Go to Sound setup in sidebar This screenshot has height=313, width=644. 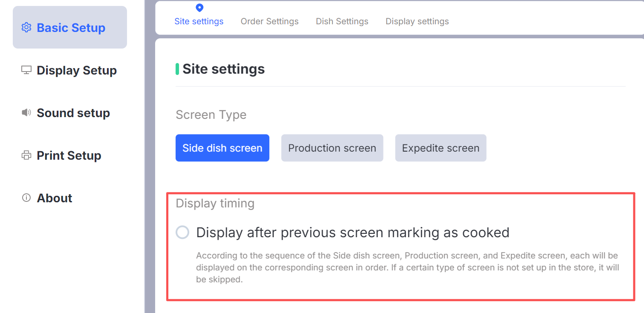[x=73, y=113]
